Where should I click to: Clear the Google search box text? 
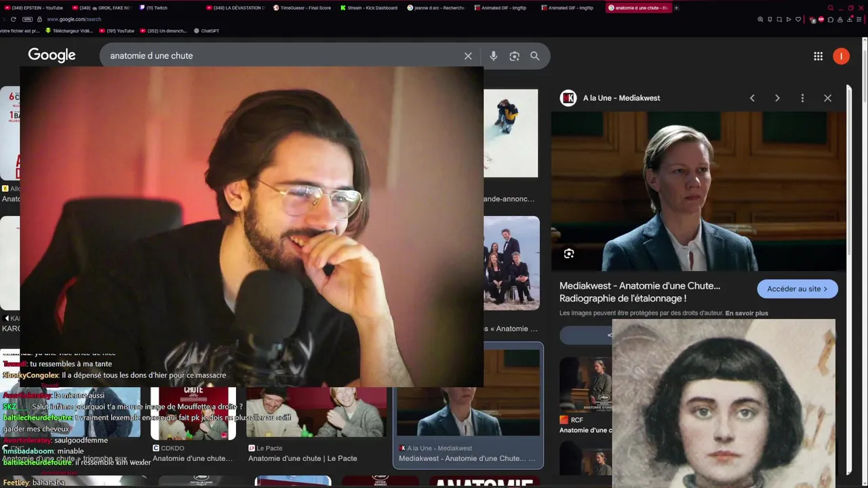coord(468,56)
